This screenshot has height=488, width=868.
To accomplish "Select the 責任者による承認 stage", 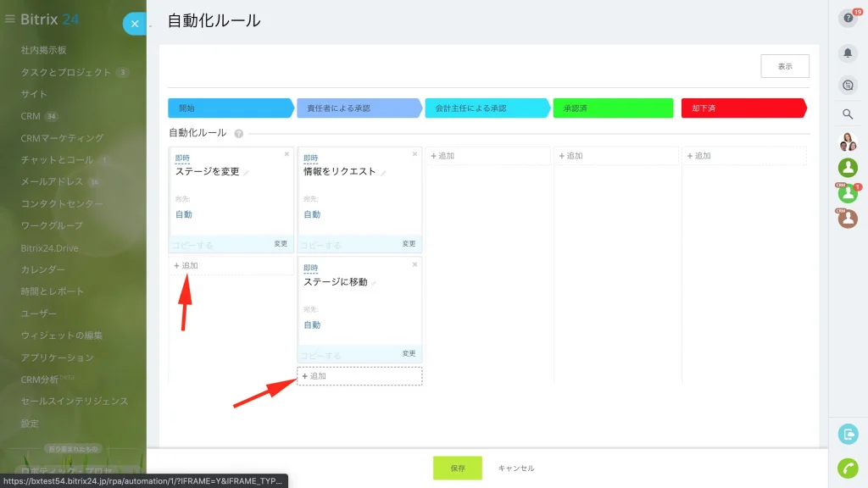I will tap(359, 108).
